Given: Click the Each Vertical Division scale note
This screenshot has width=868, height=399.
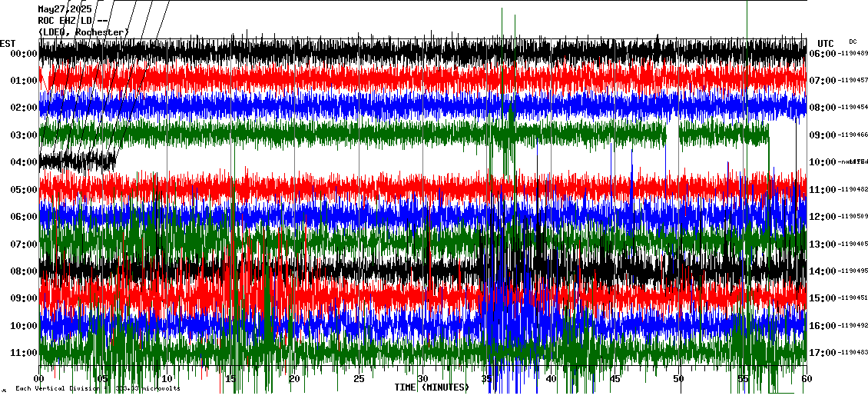Looking at the screenshot, I should pos(97,388).
